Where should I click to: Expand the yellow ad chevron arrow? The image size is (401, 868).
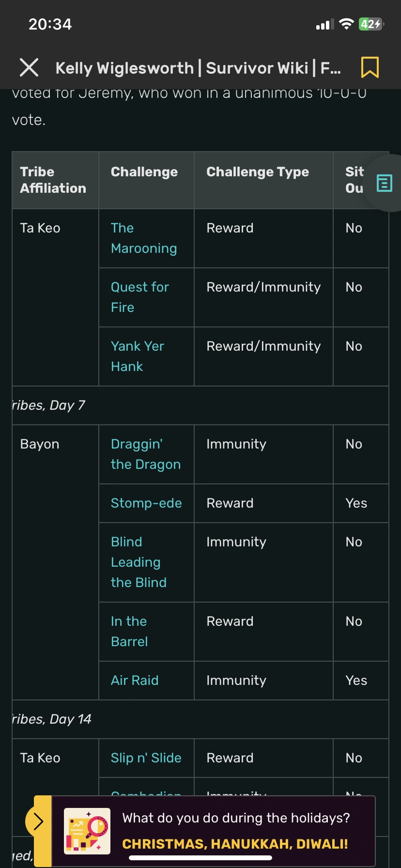[x=38, y=821]
